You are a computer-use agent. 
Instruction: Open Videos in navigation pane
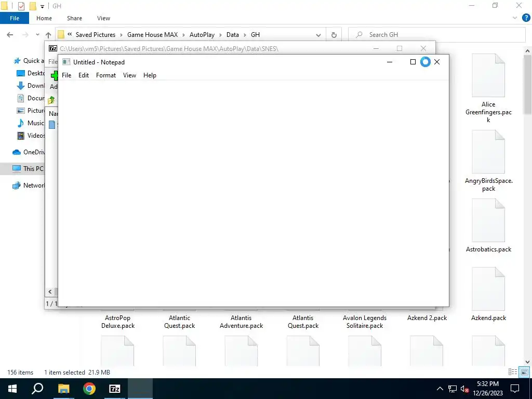point(31,136)
